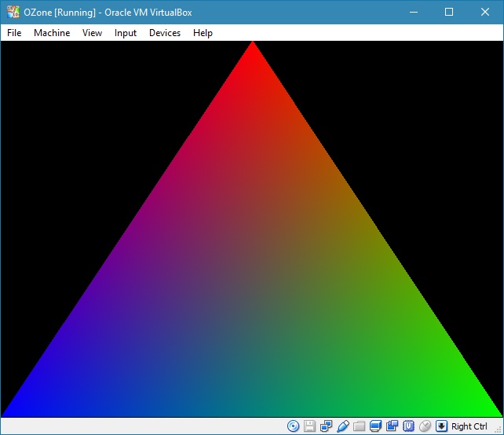Click inside the OZone VM display

252,229
